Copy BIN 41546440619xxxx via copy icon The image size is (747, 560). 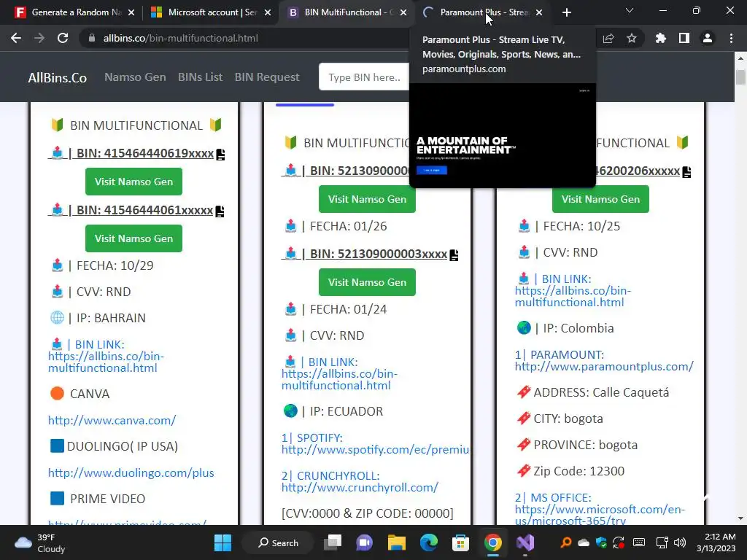click(220, 155)
